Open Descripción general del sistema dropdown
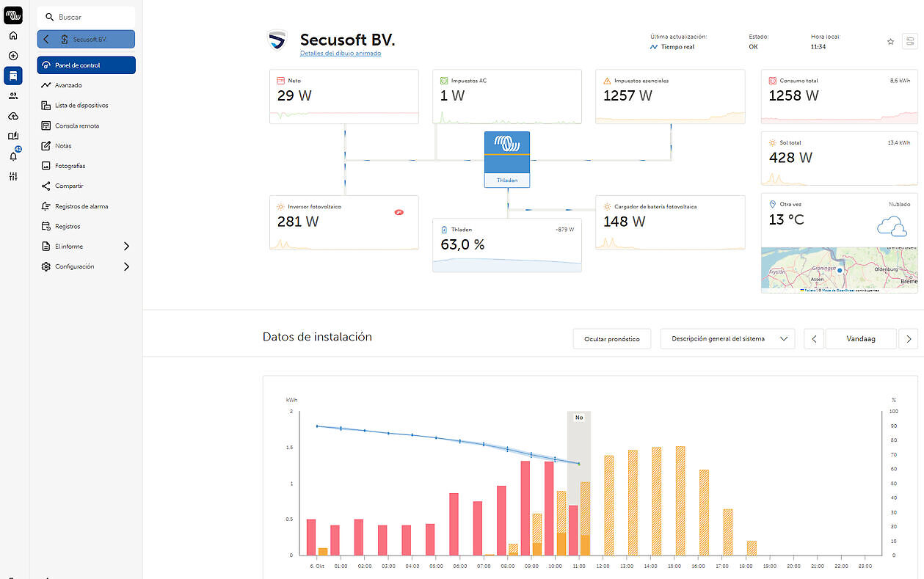This screenshot has height=579, width=924. pyautogui.click(x=727, y=339)
